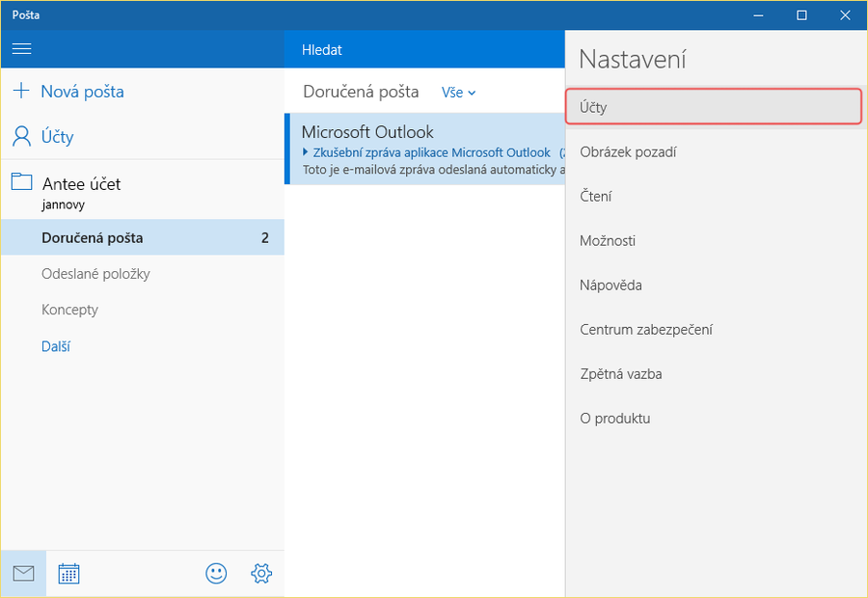This screenshot has height=598, width=868.
Task: Open Centrum zabezpečení option
Action: 646,330
